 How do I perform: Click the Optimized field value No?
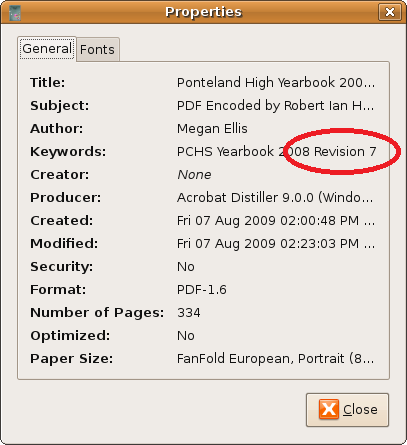(x=186, y=336)
